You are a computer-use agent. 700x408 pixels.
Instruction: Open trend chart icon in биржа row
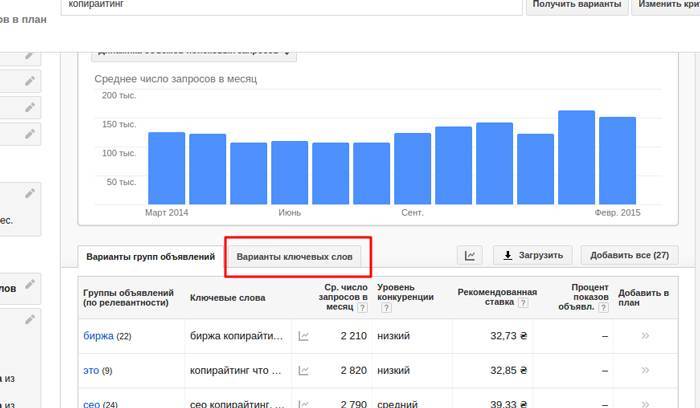304,336
